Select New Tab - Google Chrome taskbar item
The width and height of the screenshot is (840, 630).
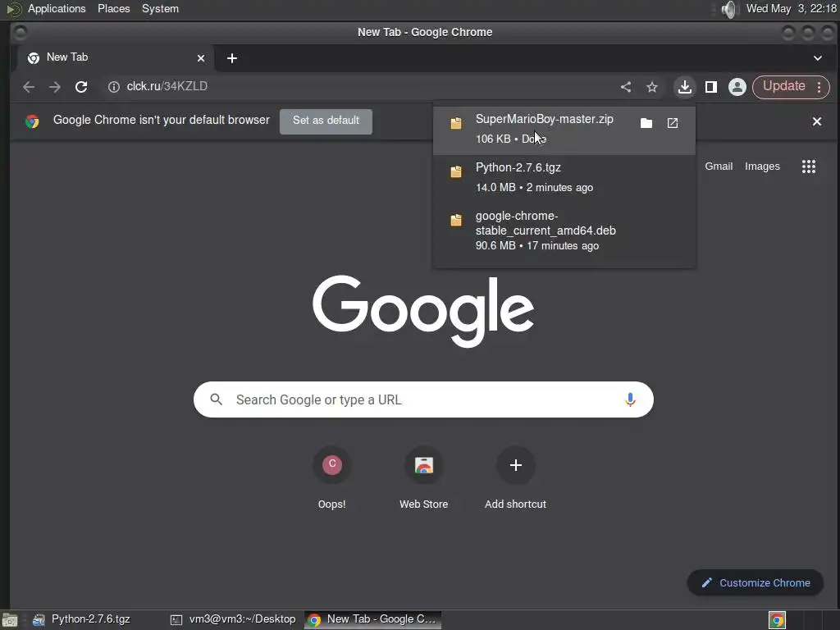(373, 620)
